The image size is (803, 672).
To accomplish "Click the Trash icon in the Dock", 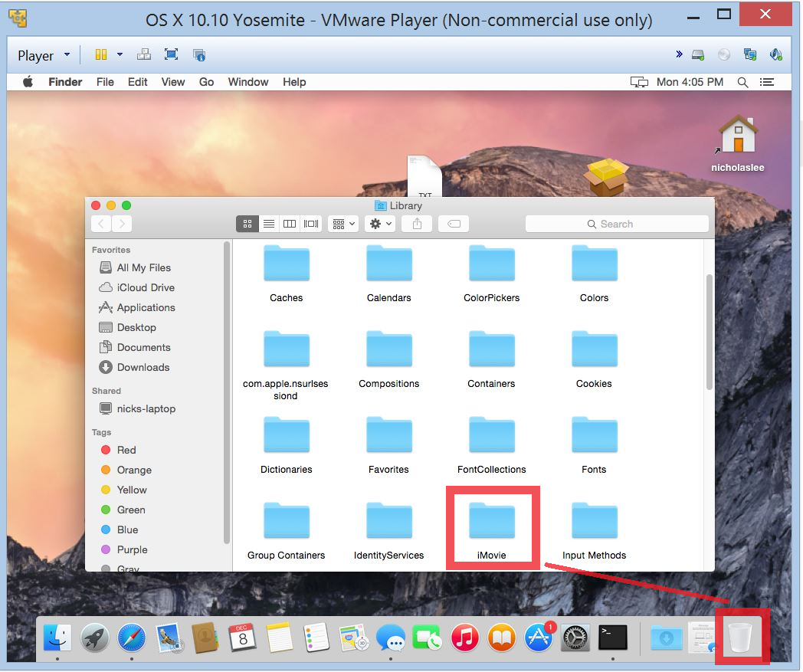I will 741,637.
